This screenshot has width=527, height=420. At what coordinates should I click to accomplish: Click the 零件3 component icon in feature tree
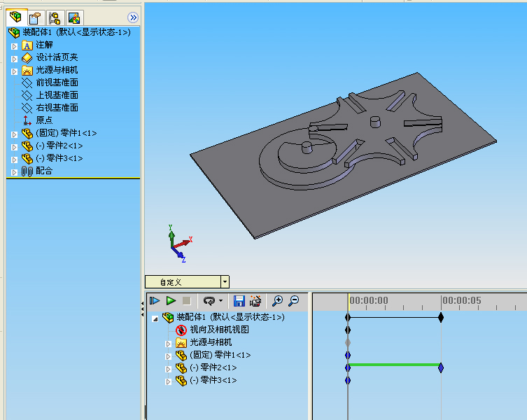click(x=27, y=159)
